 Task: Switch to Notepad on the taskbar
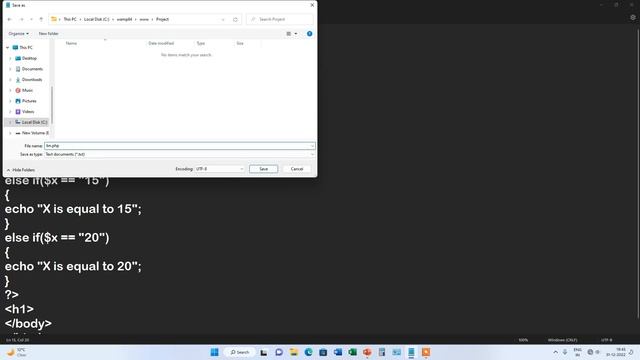411,352
